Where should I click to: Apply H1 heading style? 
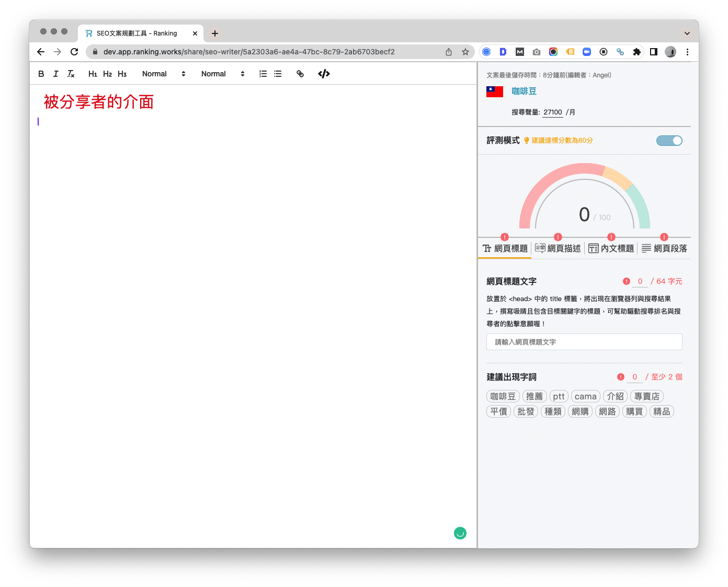(x=93, y=74)
